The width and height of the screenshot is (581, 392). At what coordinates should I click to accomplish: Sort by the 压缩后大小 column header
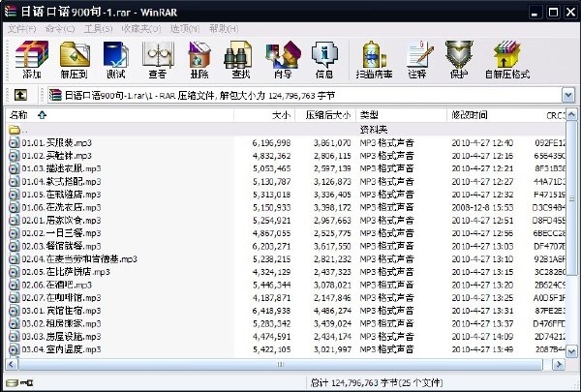tap(325, 115)
